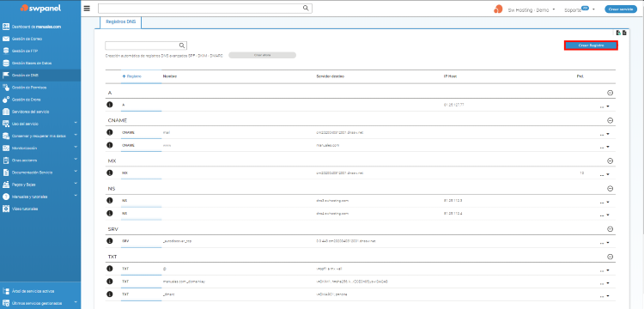Viewport: 644px width, 309px height.
Task: Open info icon for TXT @ record
Action: tap(110, 269)
